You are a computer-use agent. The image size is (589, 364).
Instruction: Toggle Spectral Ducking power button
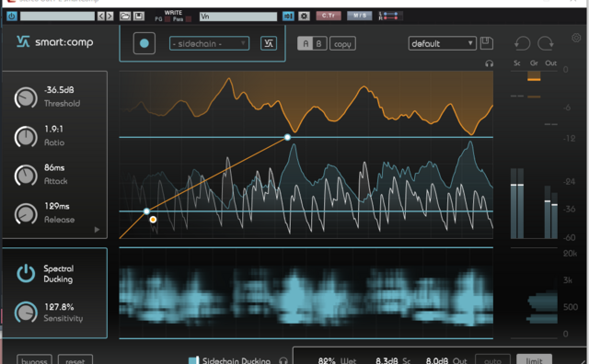[x=26, y=273]
